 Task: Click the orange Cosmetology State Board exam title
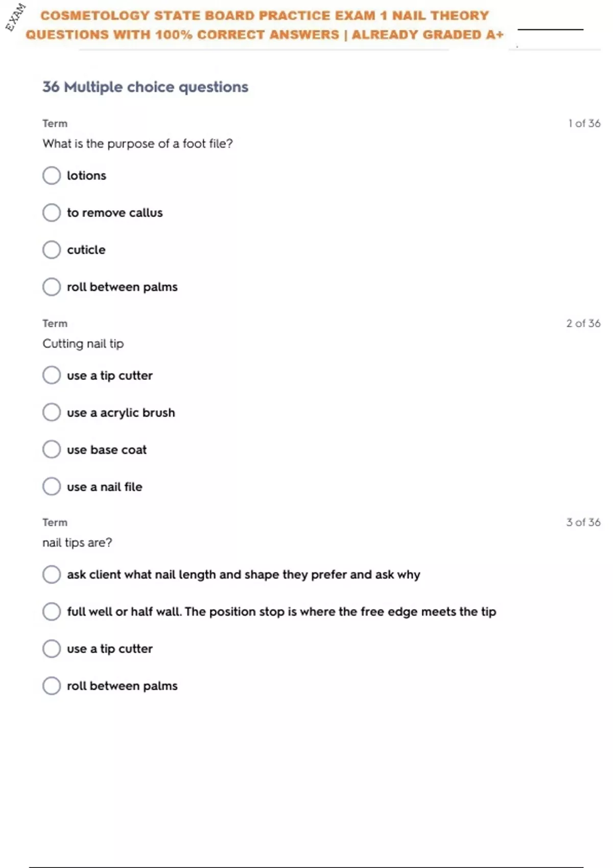click(x=265, y=25)
